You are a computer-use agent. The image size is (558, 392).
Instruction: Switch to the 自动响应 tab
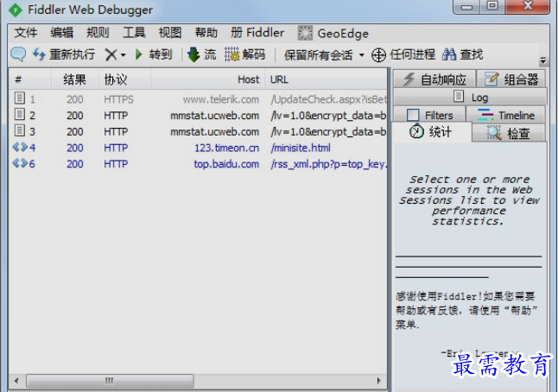pos(434,79)
